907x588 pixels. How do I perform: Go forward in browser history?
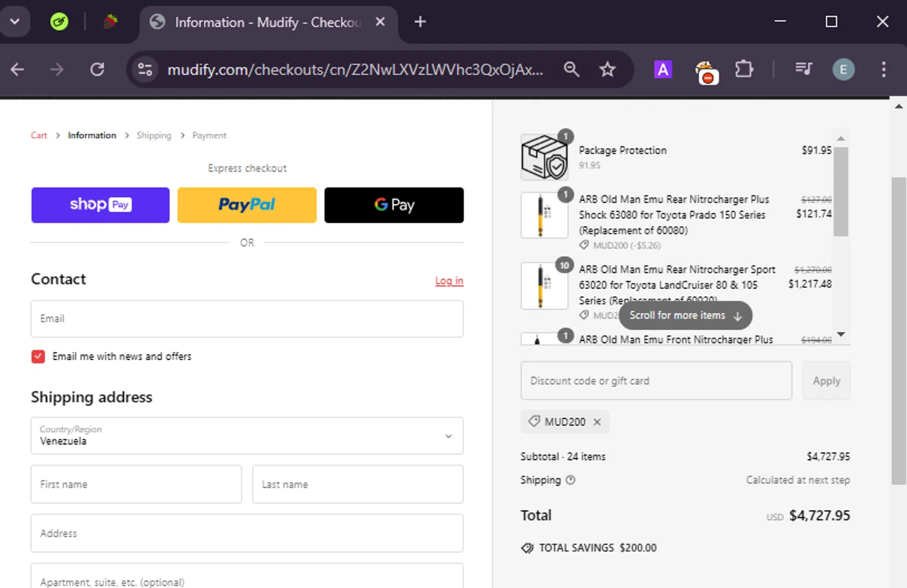coord(57,69)
